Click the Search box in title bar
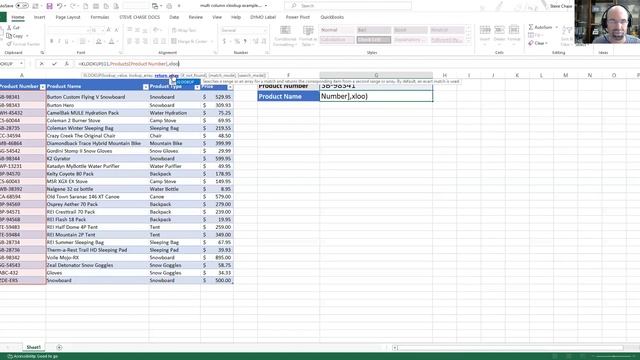Image resolution: width=640 pixels, height=360 pixels. (x=348, y=6)
